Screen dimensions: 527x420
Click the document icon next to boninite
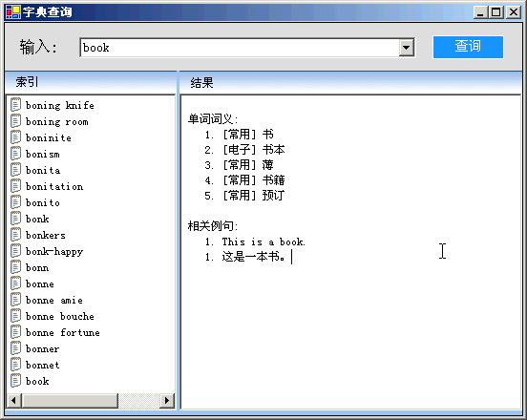(x=16, y=137)
